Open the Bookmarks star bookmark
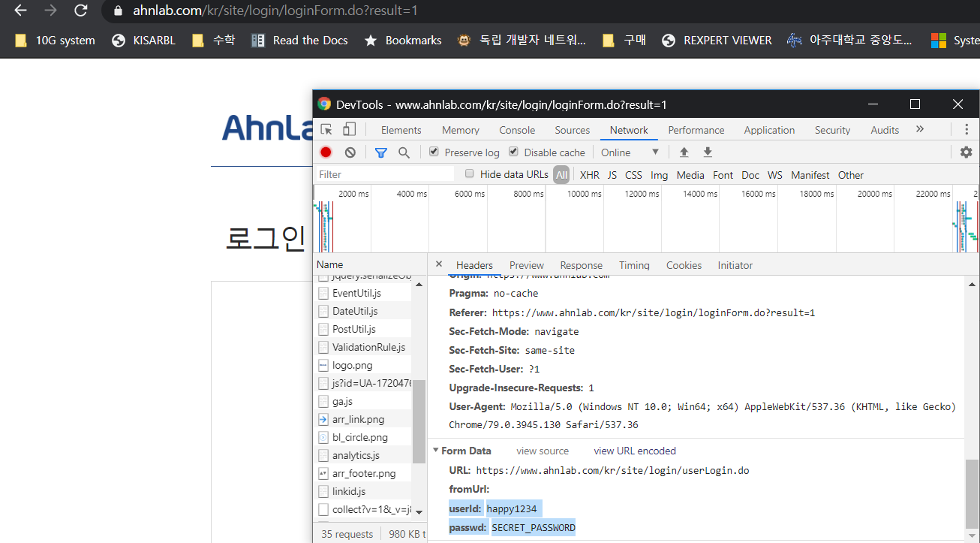Image resolution: width=980 pixels, height=543 pixels. (x=403, y=40)
